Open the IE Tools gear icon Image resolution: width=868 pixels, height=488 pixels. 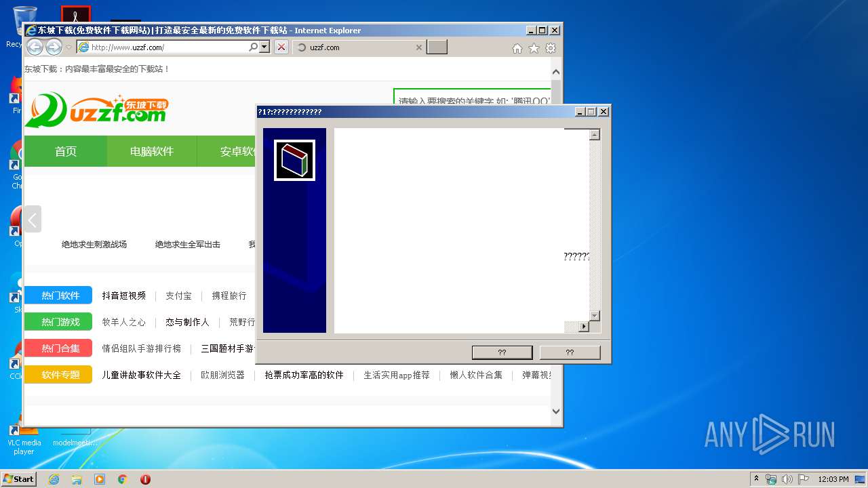(x=551, y=48)
